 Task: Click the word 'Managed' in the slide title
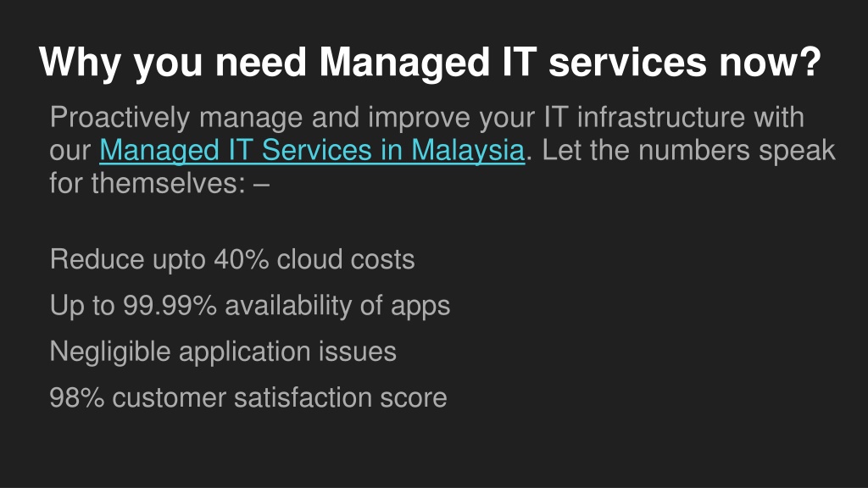(x=404, y=63)
